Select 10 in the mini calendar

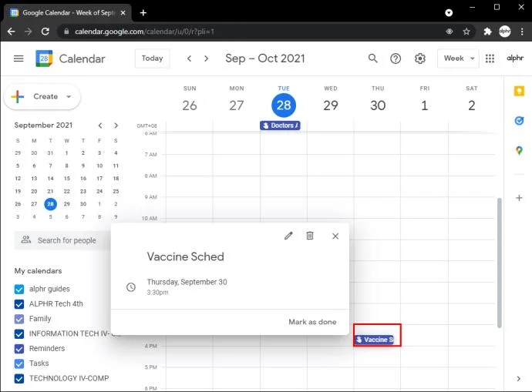coord(99,166)
